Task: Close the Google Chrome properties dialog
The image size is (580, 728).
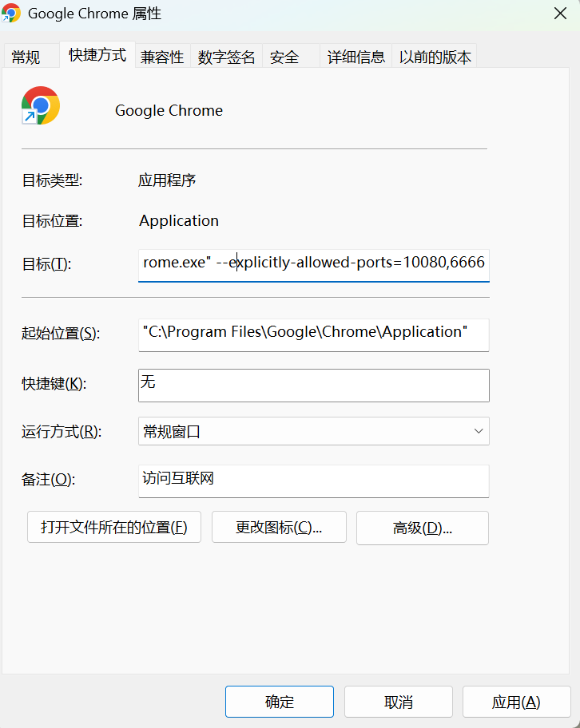Action: tap(561, 14)
